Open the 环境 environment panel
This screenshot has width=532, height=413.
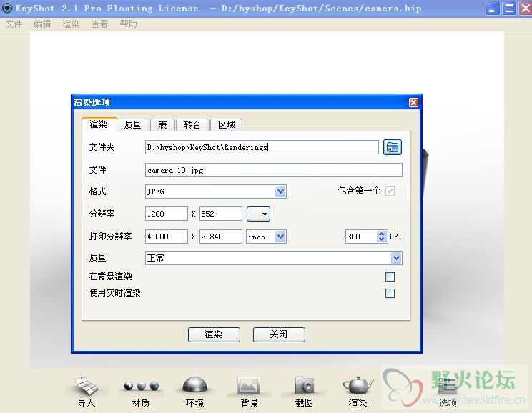coord(194,392)
